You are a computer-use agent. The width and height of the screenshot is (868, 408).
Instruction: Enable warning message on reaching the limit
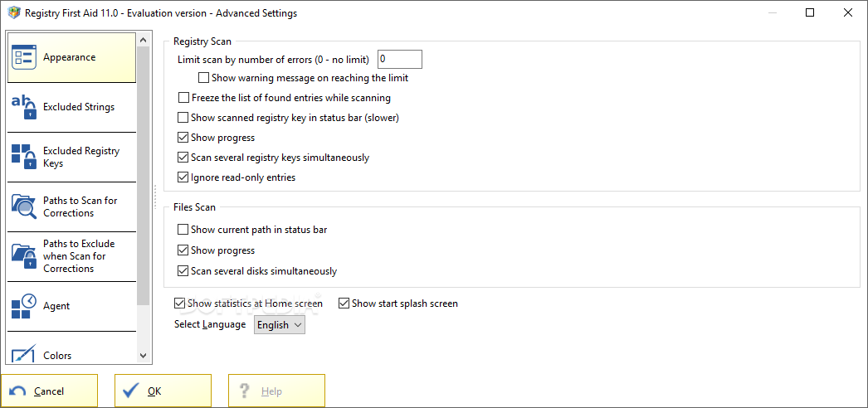[x=203, y=78]
